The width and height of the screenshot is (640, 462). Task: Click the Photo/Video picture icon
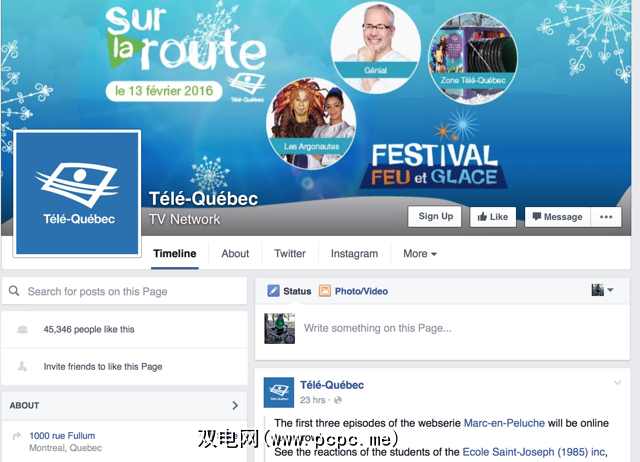[324, 291]
